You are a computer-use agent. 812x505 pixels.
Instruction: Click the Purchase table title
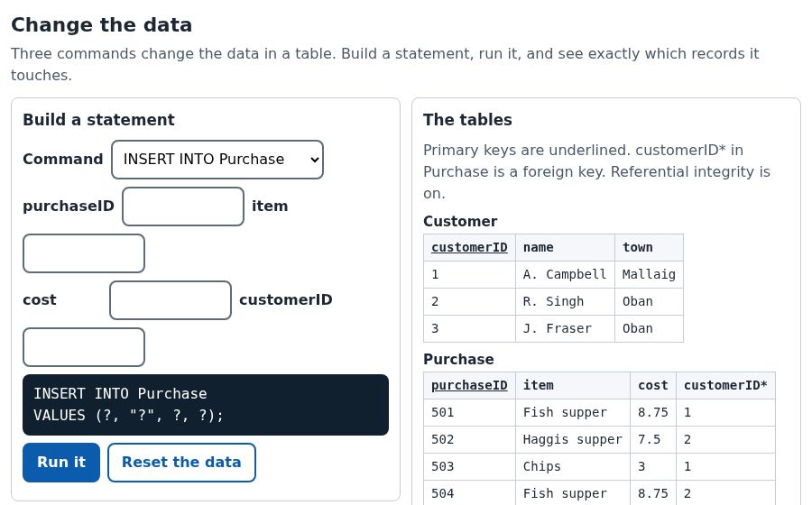point(458,360)
